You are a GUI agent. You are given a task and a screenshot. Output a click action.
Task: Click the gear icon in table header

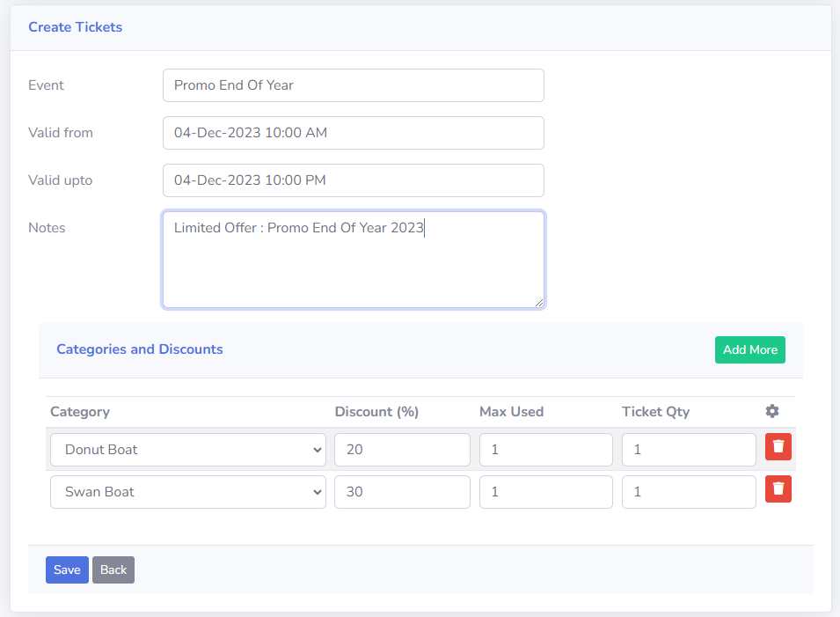pos(772,411)
